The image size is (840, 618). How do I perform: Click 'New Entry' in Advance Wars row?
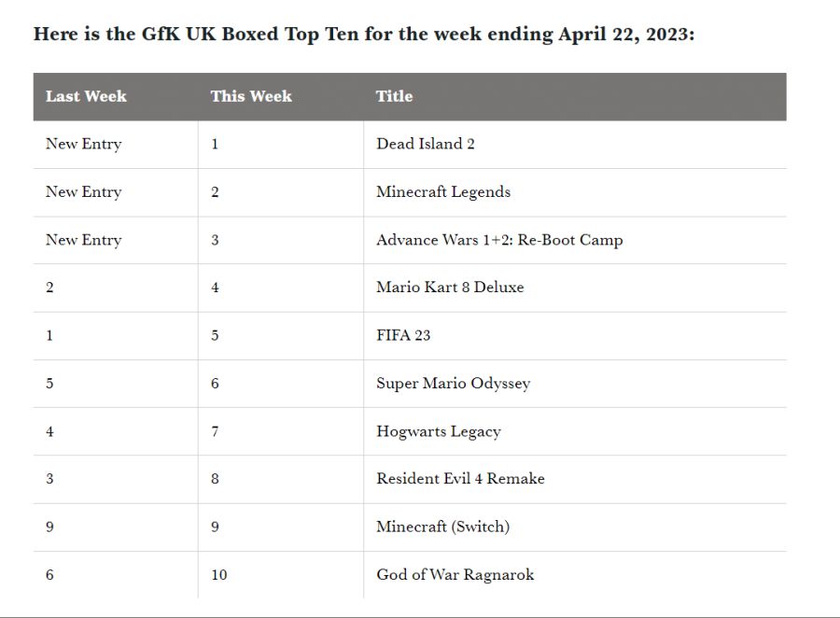[x=84, y=240]
